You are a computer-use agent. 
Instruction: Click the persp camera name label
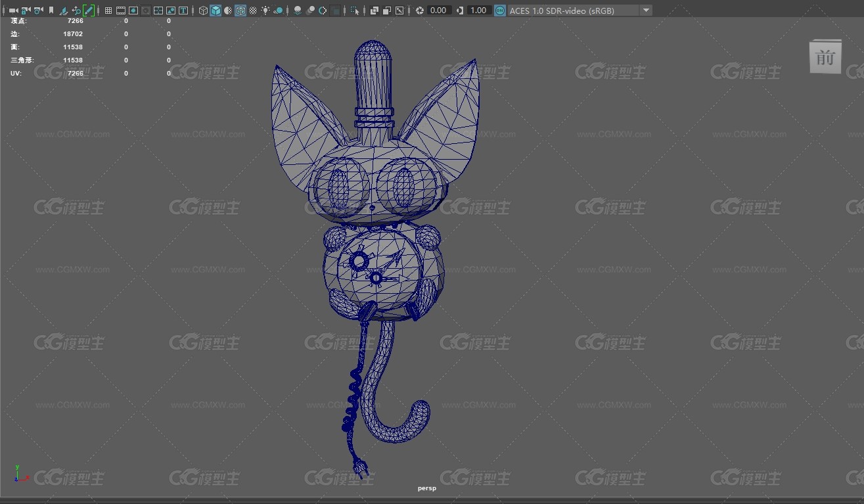tap(426, 488)
